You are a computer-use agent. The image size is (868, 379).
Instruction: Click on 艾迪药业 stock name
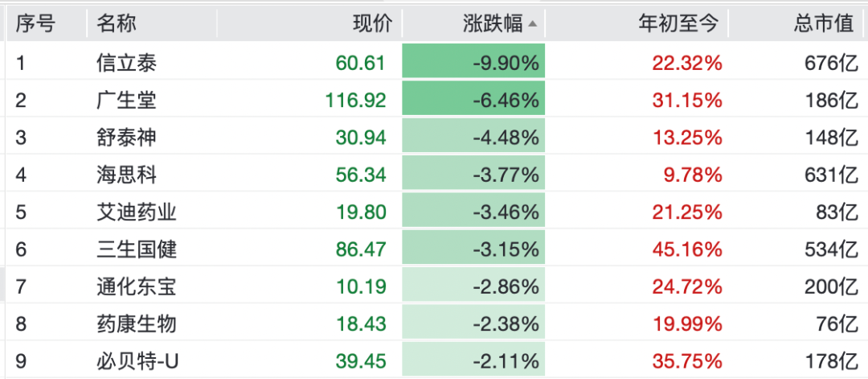pos(136,212)
